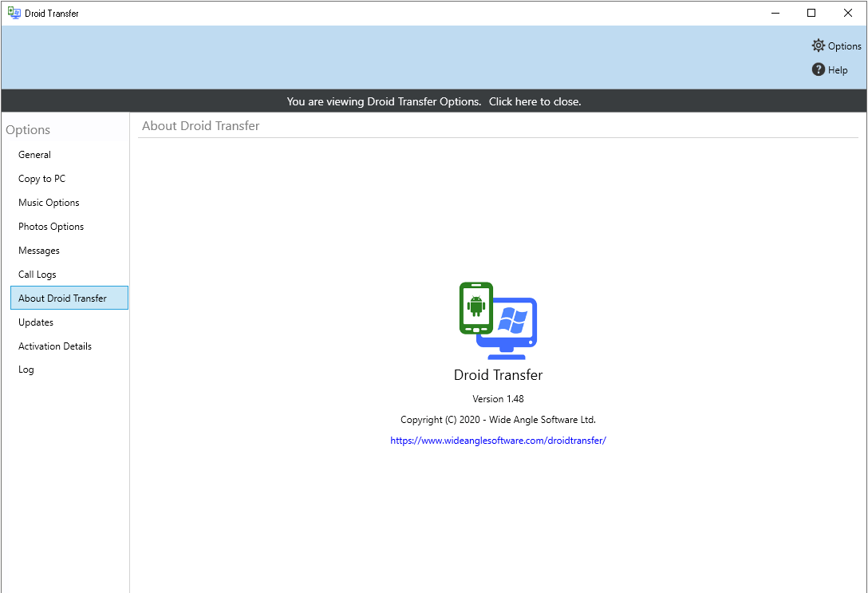Click the About Droid Transfer page heading
The height and width of the screenshot is (593, 868).
click(200, 125)
